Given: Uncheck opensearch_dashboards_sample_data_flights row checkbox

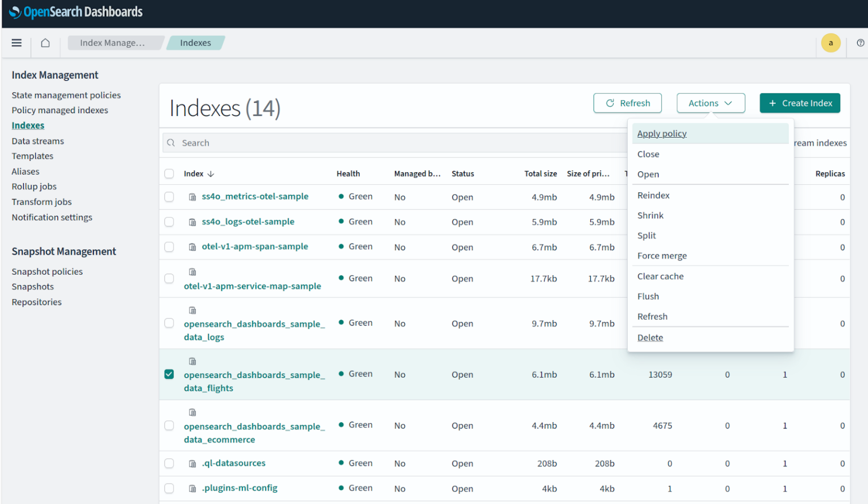Looking at the screenshot, I should [169, 374].
